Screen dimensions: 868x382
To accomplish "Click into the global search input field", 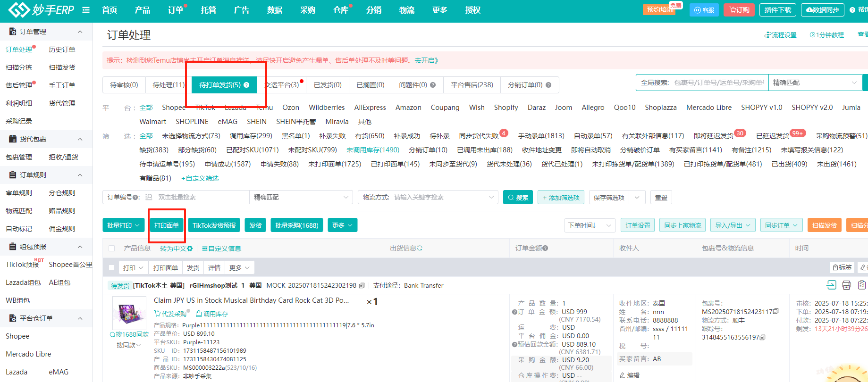I will click(x=718, y=83).
